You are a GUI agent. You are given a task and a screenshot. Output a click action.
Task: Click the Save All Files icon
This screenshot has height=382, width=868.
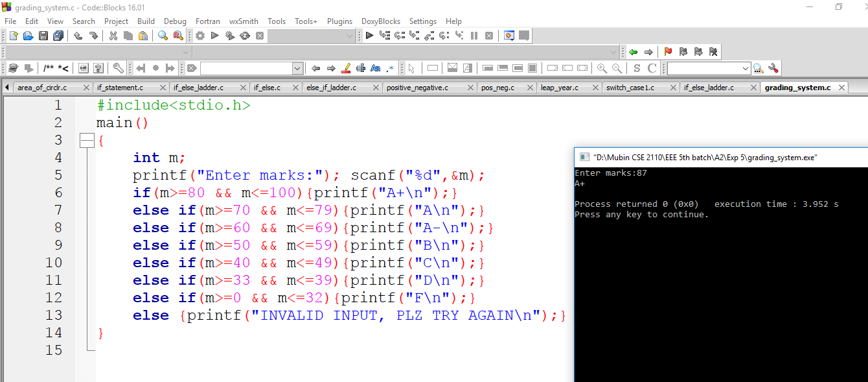(x=58, y=36)
